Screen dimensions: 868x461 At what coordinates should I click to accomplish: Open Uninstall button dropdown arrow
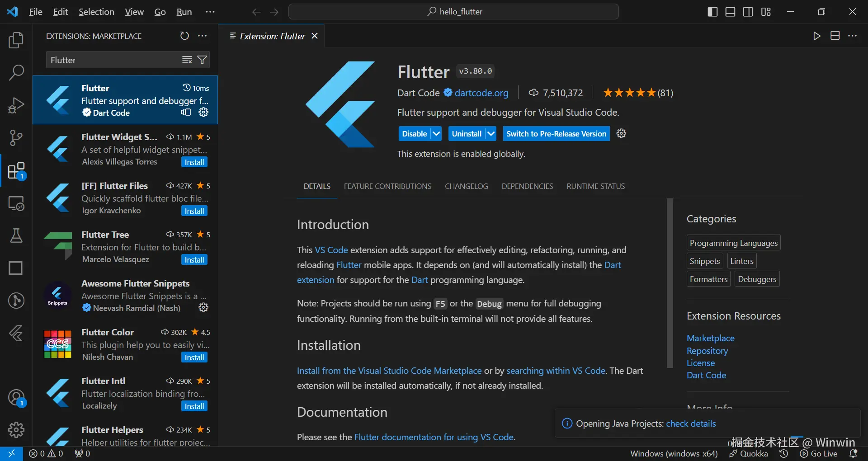coord(491,134)
